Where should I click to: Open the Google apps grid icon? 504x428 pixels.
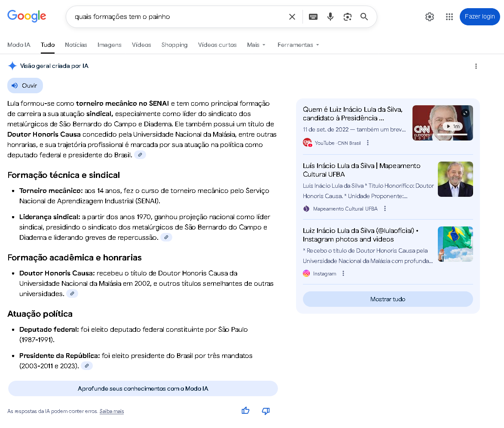click(449, 17)
